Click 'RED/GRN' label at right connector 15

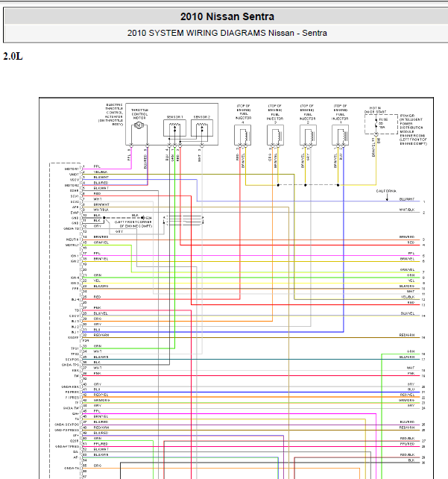(407, 335)
